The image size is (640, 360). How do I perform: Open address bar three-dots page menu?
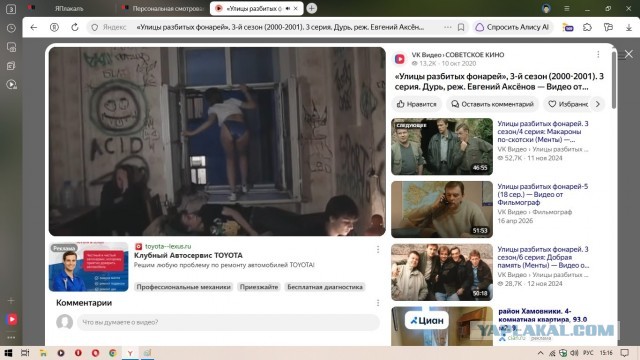point(448,27)
